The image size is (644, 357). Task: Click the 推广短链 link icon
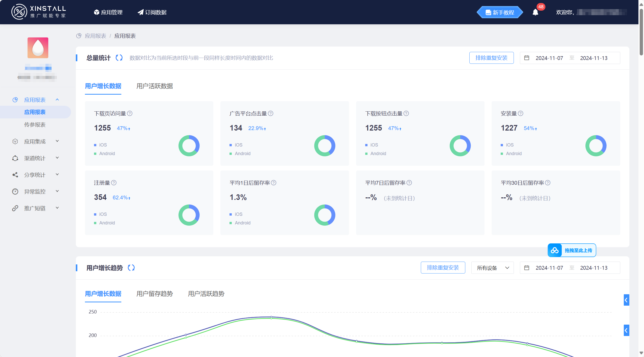click(15, 208)
